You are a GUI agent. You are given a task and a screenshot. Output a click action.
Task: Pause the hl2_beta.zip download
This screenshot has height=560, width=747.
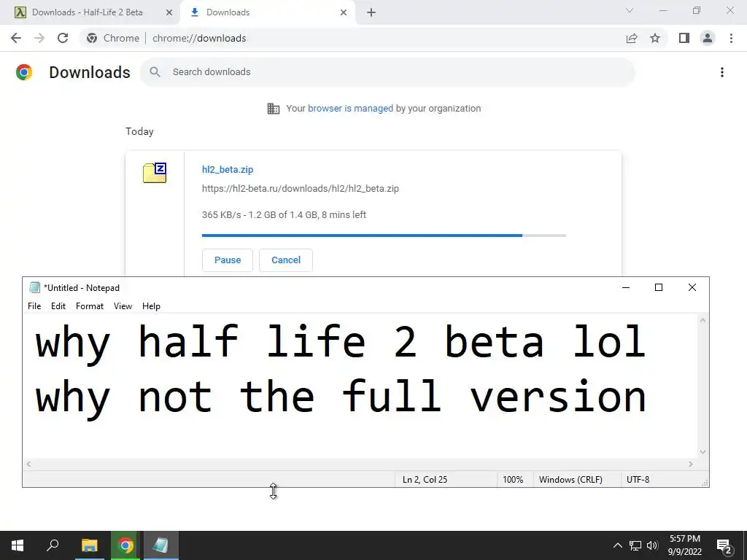[x=228, y=260]
